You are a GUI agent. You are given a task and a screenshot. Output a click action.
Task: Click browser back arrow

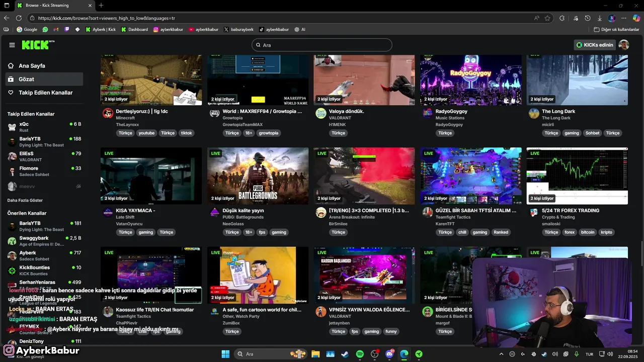pyautogui.click(x=7, y=18)
